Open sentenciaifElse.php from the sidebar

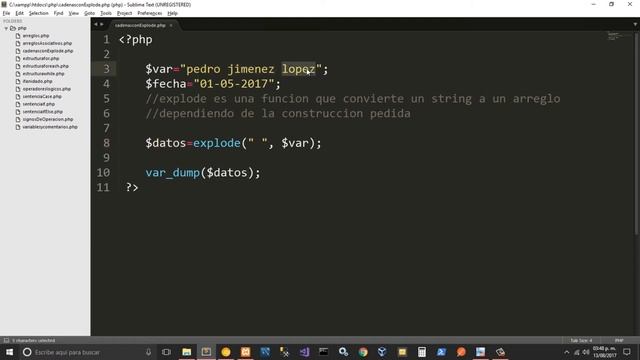coord(42,112)
